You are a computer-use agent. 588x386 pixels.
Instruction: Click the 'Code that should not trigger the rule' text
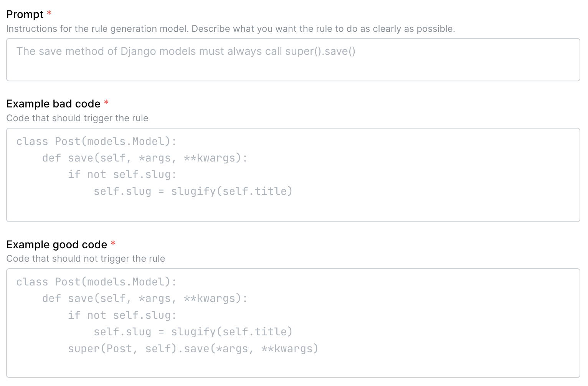click(86, 259)
